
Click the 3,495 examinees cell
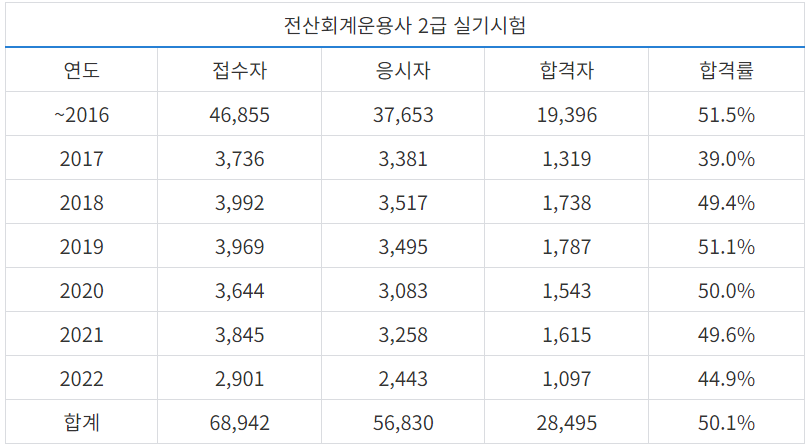[x=403, y=247]
